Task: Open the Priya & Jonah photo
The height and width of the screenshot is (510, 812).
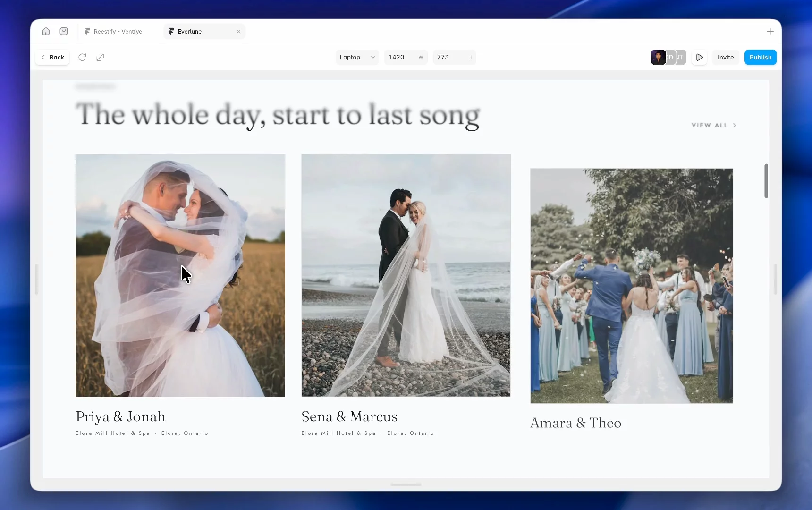Action: [x=180, y=275]
